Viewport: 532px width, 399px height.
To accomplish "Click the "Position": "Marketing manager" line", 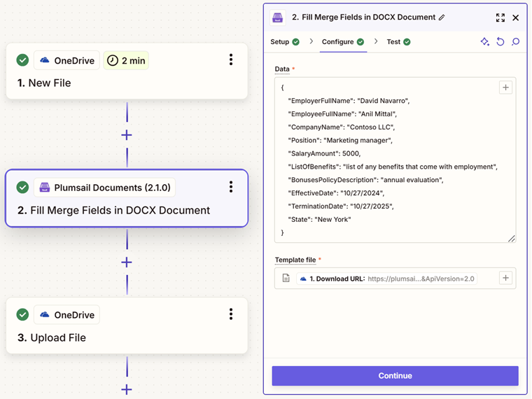I will pyautogui.click(x=340, y=140).
